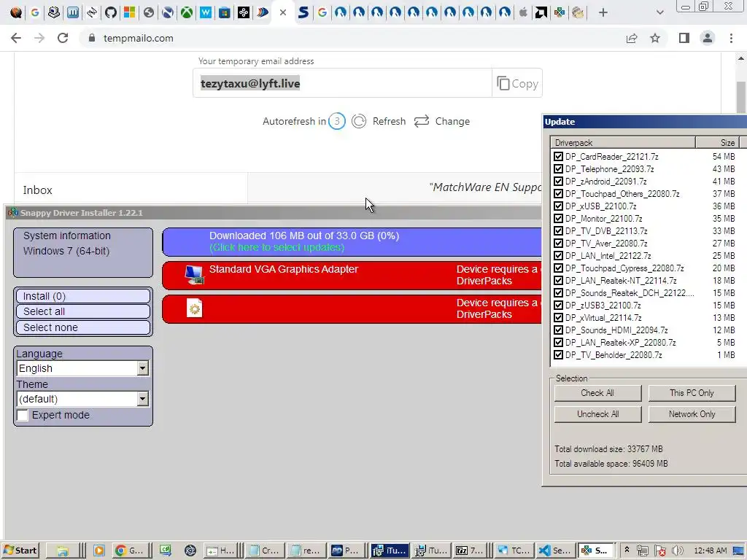Click the temporary email address field

tap(342, 83)
